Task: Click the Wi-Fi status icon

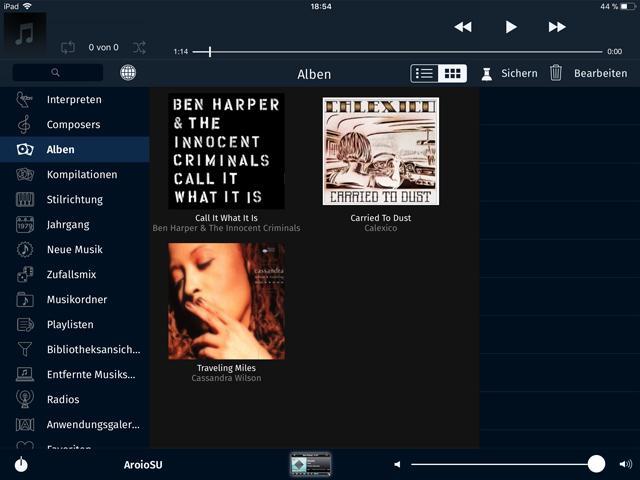Action: pyautogui.click(x=27, y=6)
